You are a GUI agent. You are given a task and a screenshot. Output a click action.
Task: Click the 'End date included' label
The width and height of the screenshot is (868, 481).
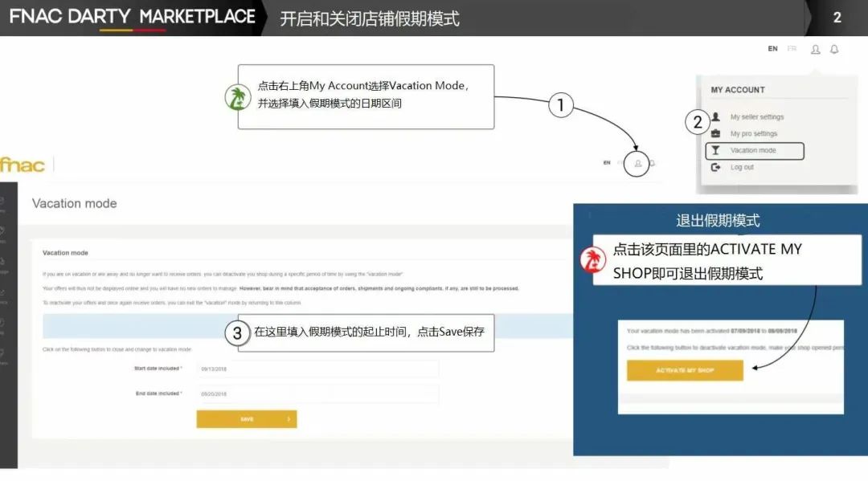pos(159,393)
